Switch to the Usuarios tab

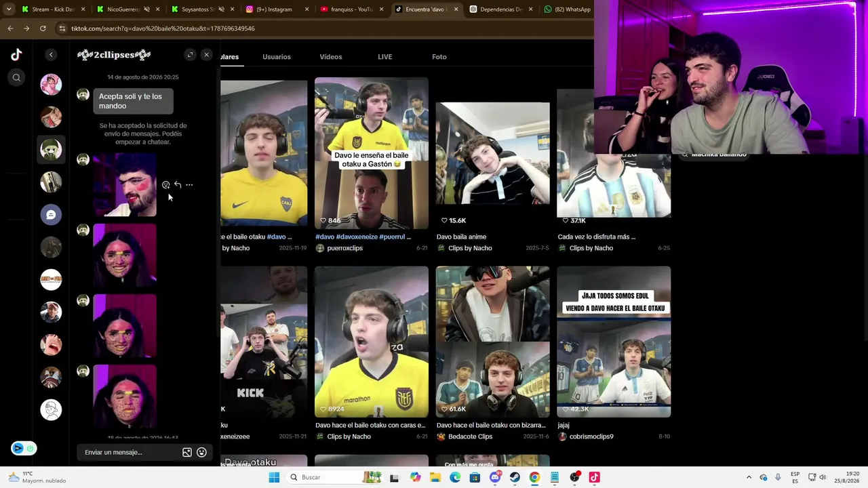click(277, 57)
